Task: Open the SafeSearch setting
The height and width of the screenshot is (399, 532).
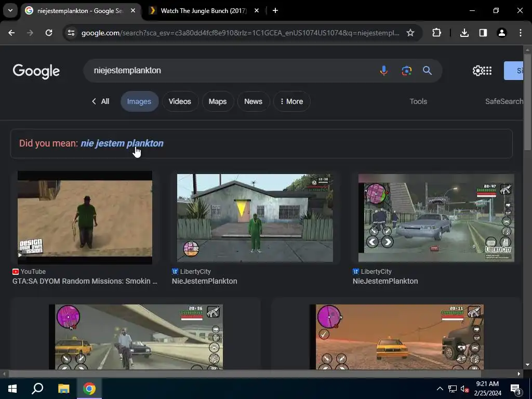Action: click(504, 101)
